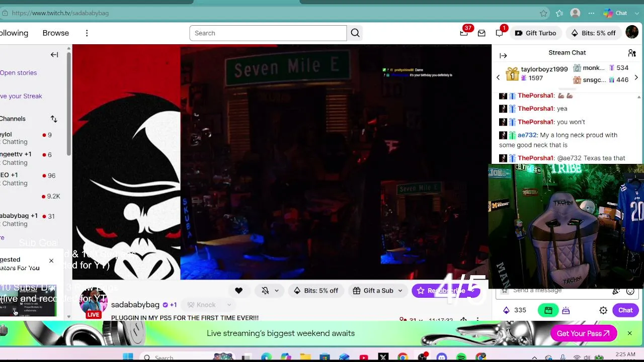Click the sadababybag channel name
The width and height of the screenshot is (644, 362).
[135, 305]
